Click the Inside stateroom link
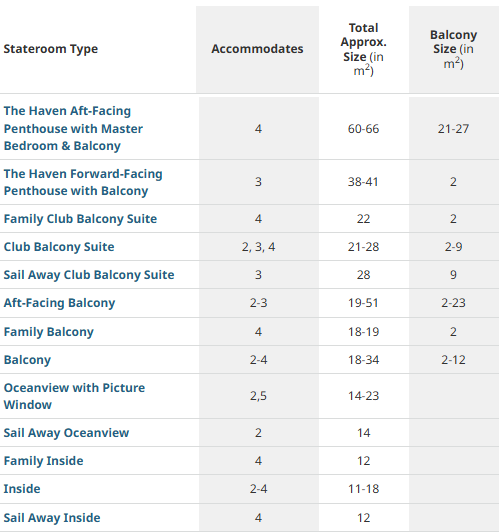499x532 pixels. click(x=22, y=489)
